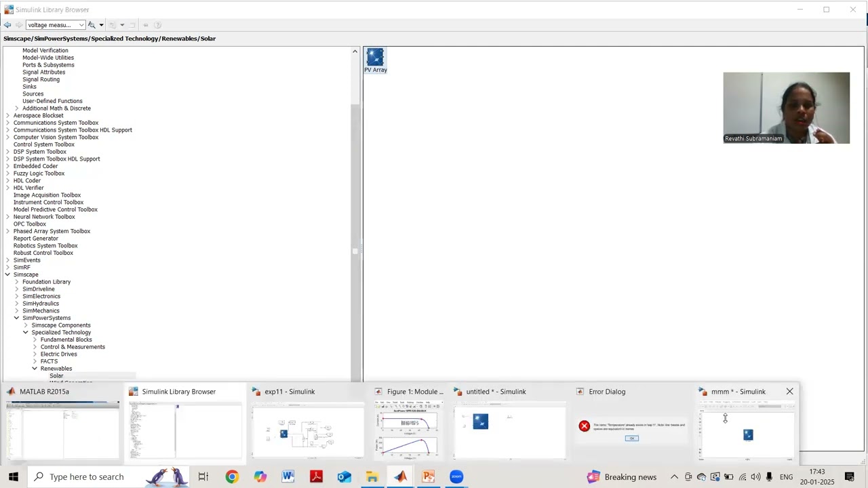Click the Wi-Fi network tray icon
Screen dimensions: 868x488
click(x=743, y=477)
